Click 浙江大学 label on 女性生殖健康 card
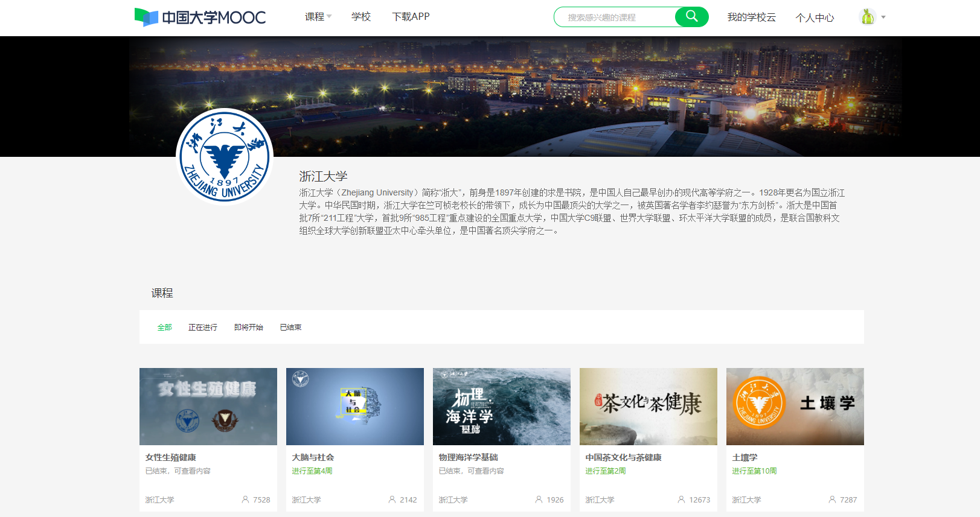This screenshot has height=517, width=980. pyautogui.click(x=159, y=500)
